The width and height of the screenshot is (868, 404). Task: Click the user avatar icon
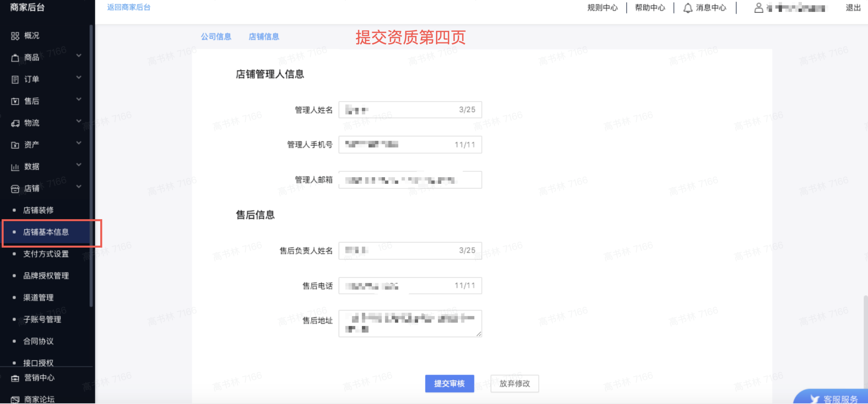(759, 8)
